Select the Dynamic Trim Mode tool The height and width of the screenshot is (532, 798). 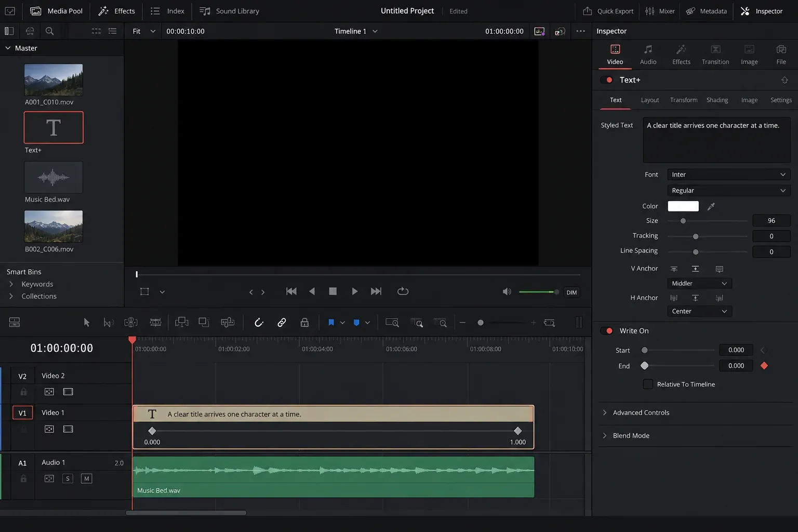tap(131, 323)
